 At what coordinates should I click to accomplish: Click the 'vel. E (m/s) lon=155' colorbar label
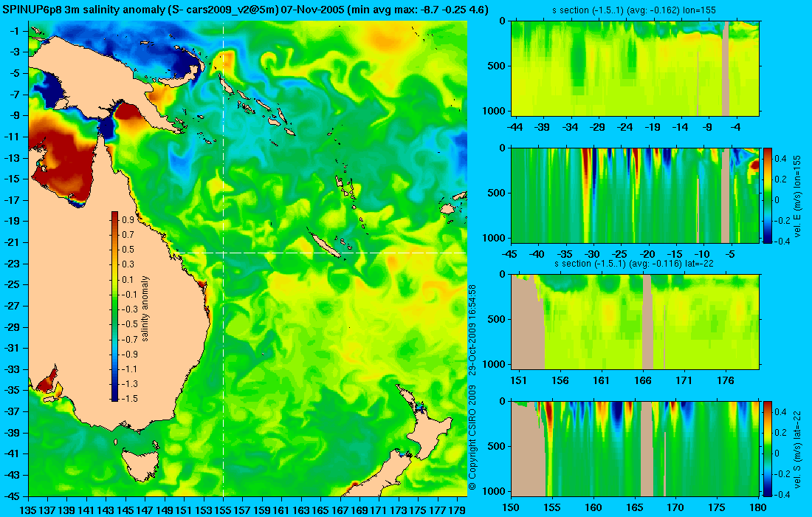click(797, 195)
